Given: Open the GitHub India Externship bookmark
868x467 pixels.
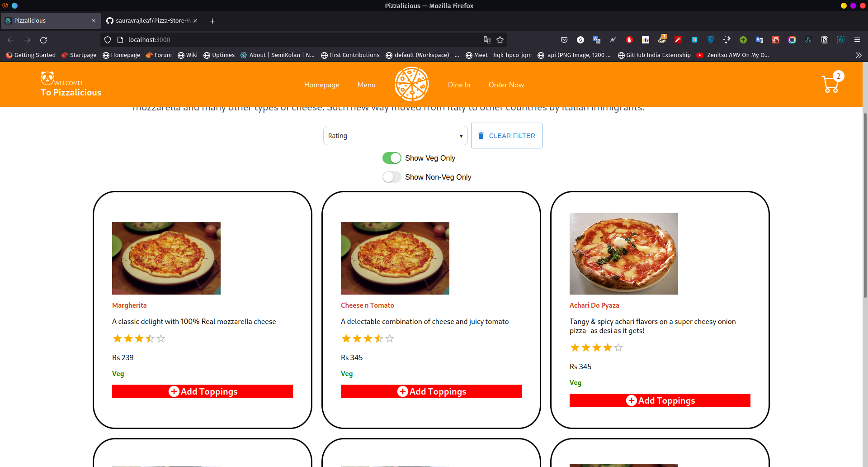Looking at the screenshot, I should click(x=654, y=55).
